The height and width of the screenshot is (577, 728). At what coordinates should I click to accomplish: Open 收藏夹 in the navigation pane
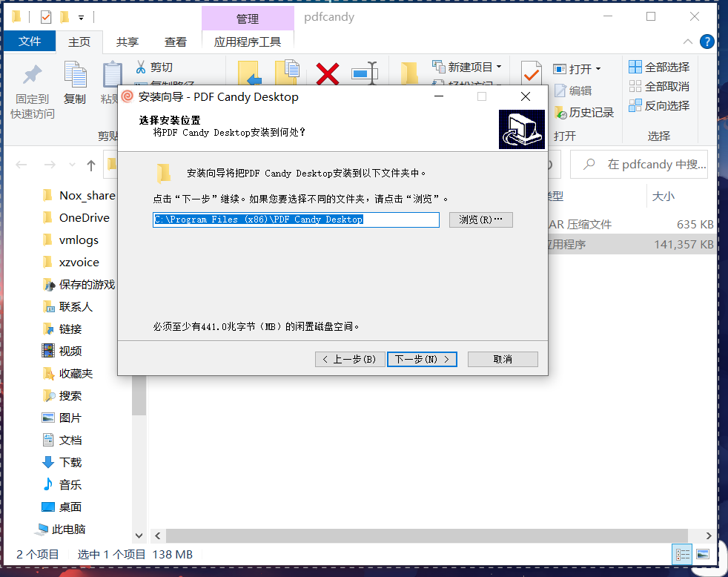tap(67, 374)
